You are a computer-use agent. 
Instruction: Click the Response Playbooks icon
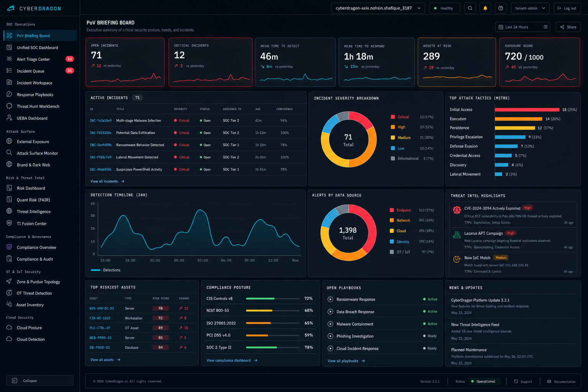pyautogui.click(x=10, y=95)
